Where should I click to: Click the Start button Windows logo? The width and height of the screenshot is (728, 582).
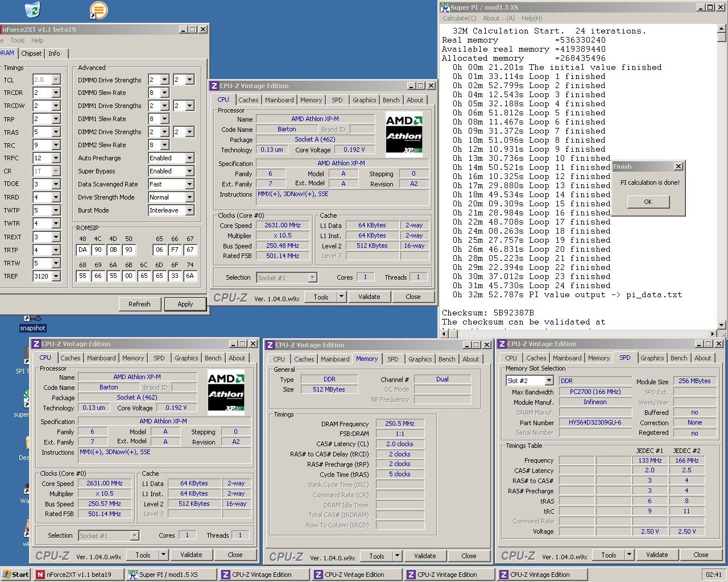(7, 575)
